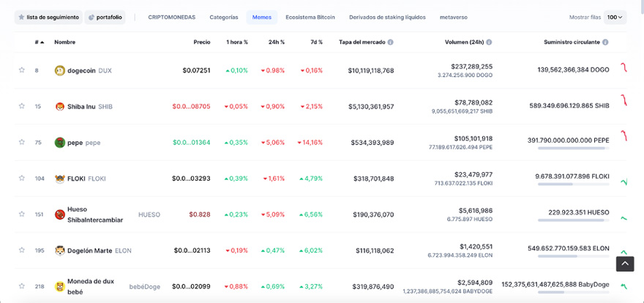Sort by the # rank column header
The width and height of the screenshot is (644, 303).
tap(39, 42)
